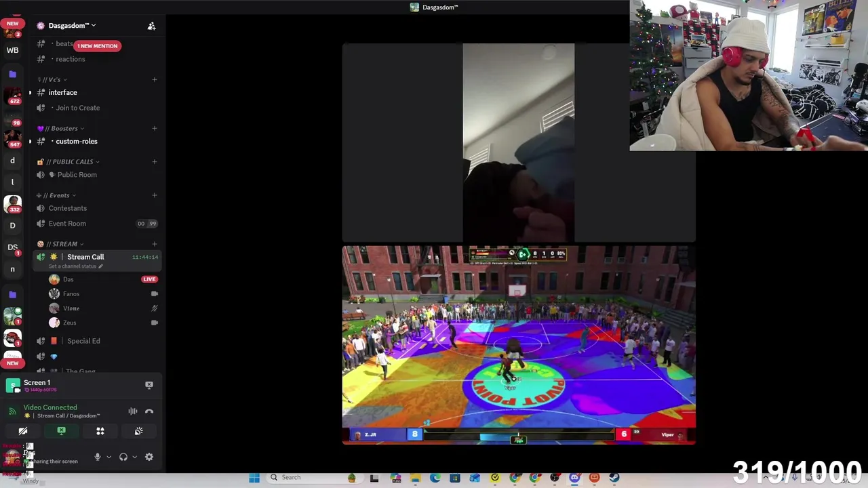This screenshot has width=868, height=488.
Task: Collapse the // STREAM category
Action: [x=61, y=244]
